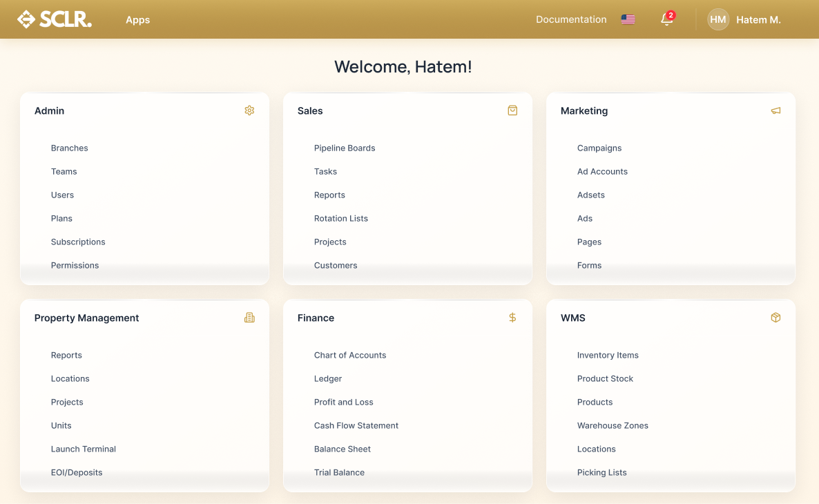Open the notifications bell with 2 alerts
Image resolution: width=819 pixels, height=504 pixels.
coord(666,19)
